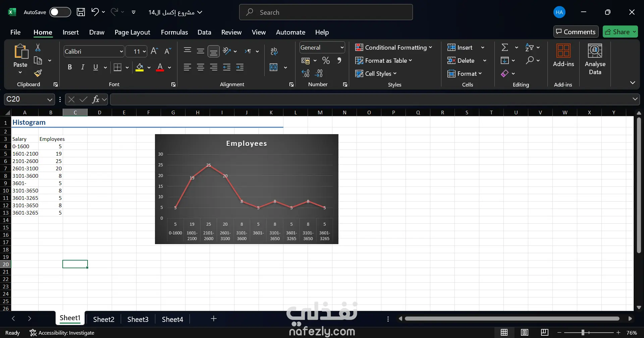Open the Comments pane
The image size is (644, 338).
point(576,32)
